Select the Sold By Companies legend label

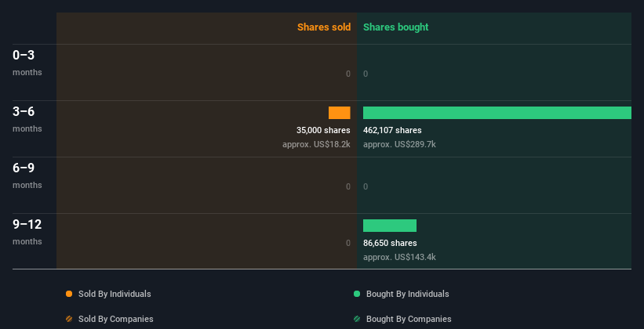[116, 319]
